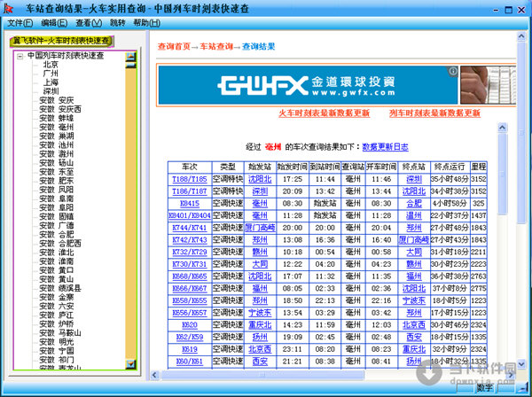Select 安徽 亳州 tree item
Viewport: 532px width, 397px height.
coord(57,127)
